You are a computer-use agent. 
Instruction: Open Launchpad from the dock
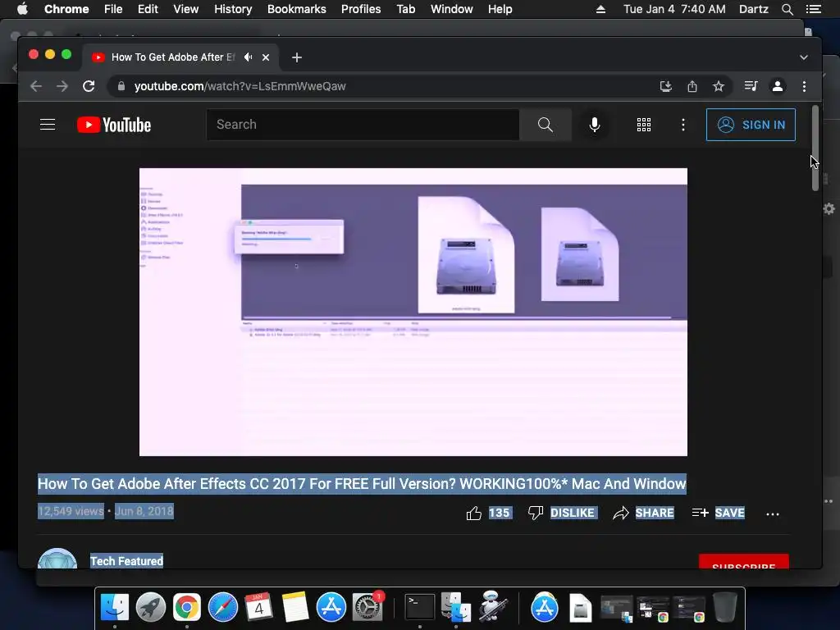click(x=151, y=607)
